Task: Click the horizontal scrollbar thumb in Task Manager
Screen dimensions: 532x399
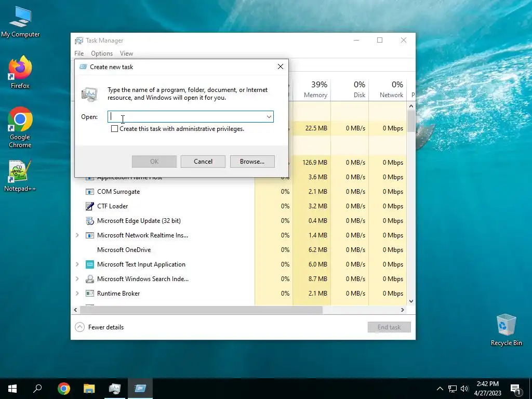Action: 201,310
